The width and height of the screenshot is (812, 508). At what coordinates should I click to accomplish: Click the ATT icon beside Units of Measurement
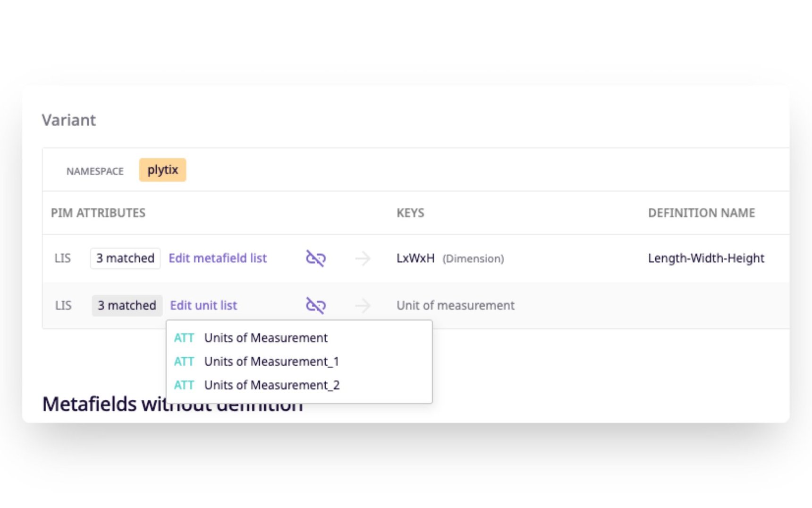184,338
